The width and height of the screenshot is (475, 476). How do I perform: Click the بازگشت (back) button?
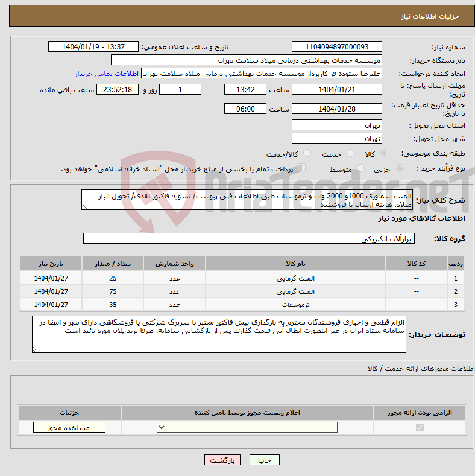[222, 460]
